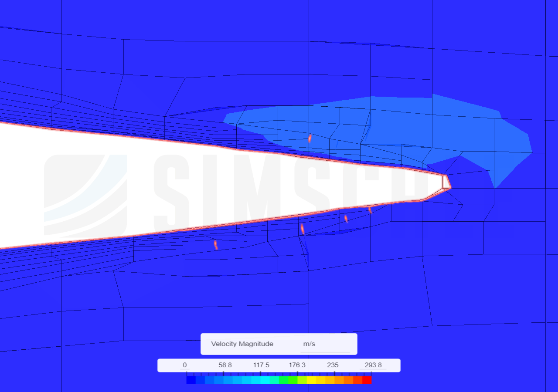
Task: Select the dark blue segment of the color bar
Action: 192,379
